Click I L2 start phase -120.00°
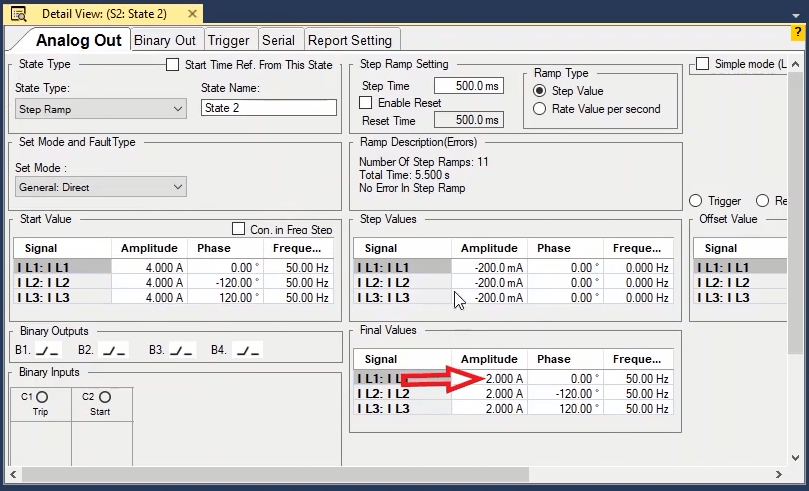The width and height of the screenshot is (809, 491). pyautogui.click(x=225, y=283)
